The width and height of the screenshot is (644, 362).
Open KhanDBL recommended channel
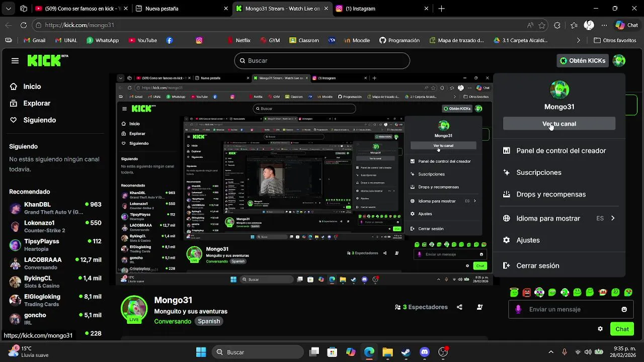point(55,208)
